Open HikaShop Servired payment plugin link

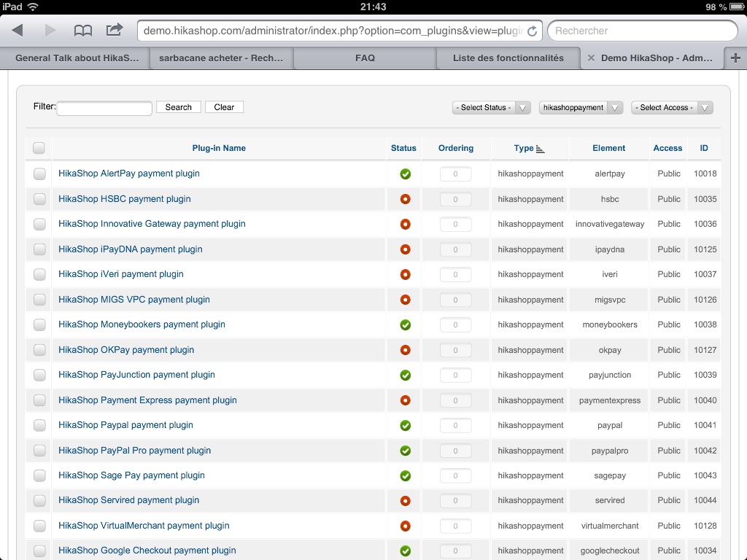(x=128, y=500)
